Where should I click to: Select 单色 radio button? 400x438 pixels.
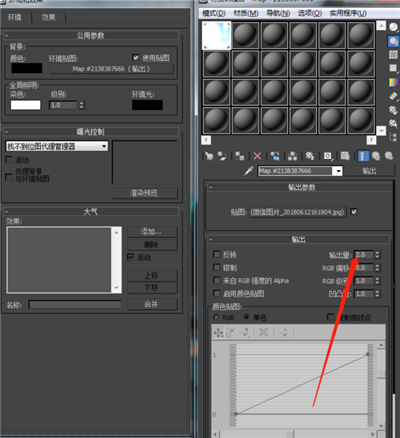tap(247, 317)
